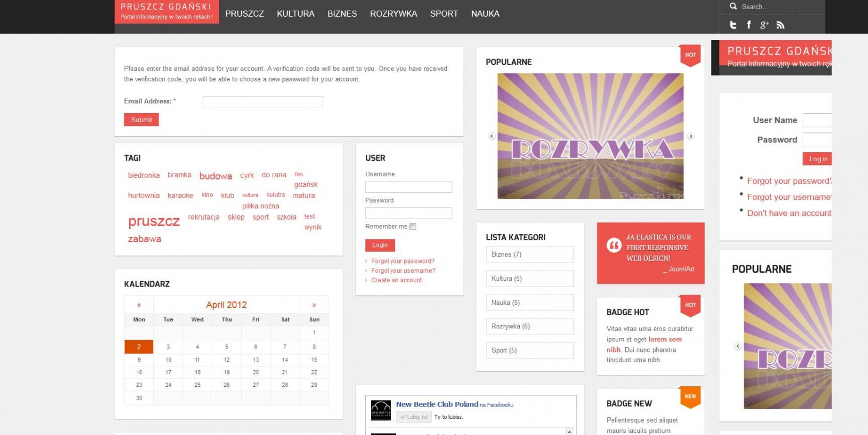Show next slide in Popularne slider
This screenshot has height=435, width=868.
tap(691, 136)
